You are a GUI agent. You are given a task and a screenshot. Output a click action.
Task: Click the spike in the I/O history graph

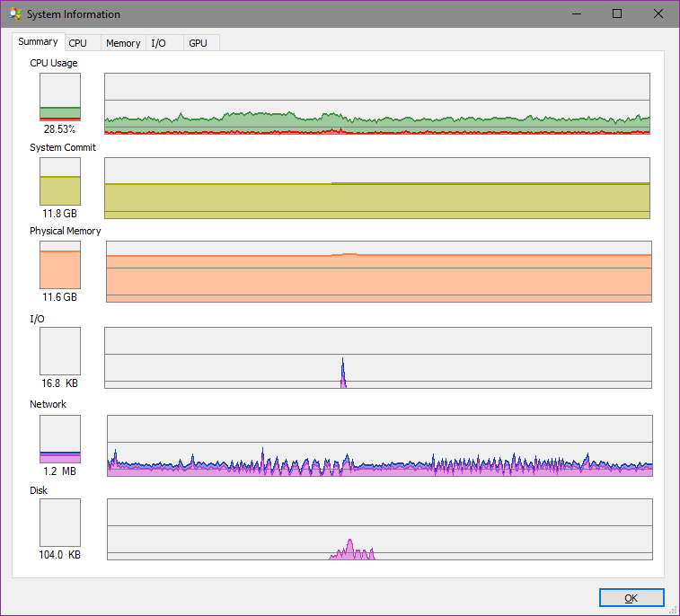point(343,374)
